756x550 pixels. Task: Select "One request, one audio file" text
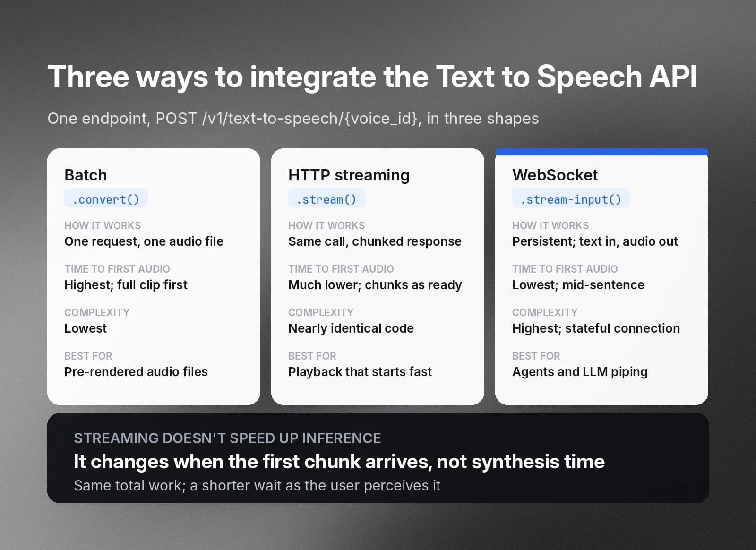click(144, 241)
